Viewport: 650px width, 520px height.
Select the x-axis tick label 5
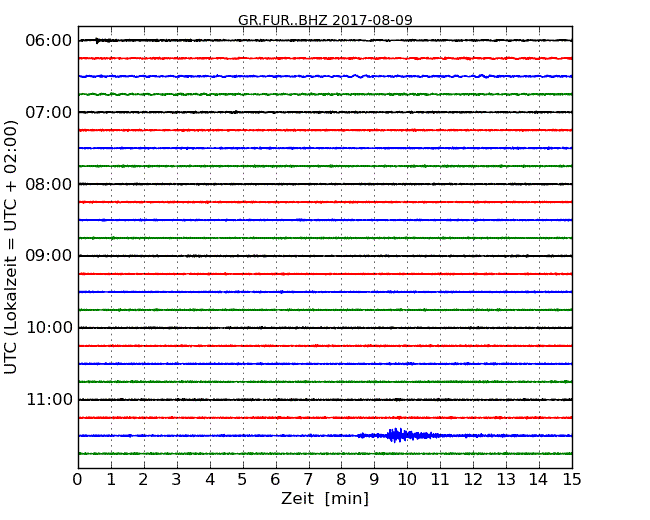[243, 480]
